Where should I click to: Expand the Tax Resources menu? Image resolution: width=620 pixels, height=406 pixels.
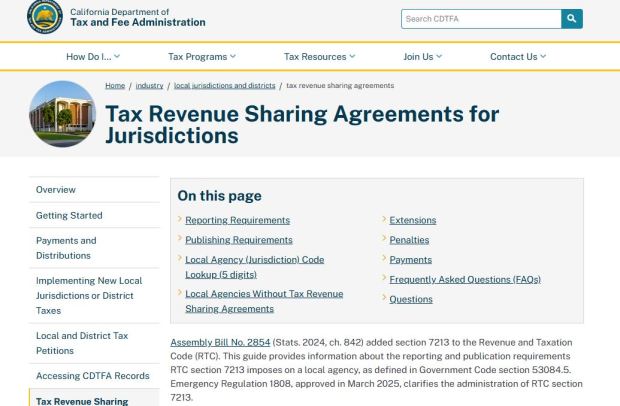(319, 56)
